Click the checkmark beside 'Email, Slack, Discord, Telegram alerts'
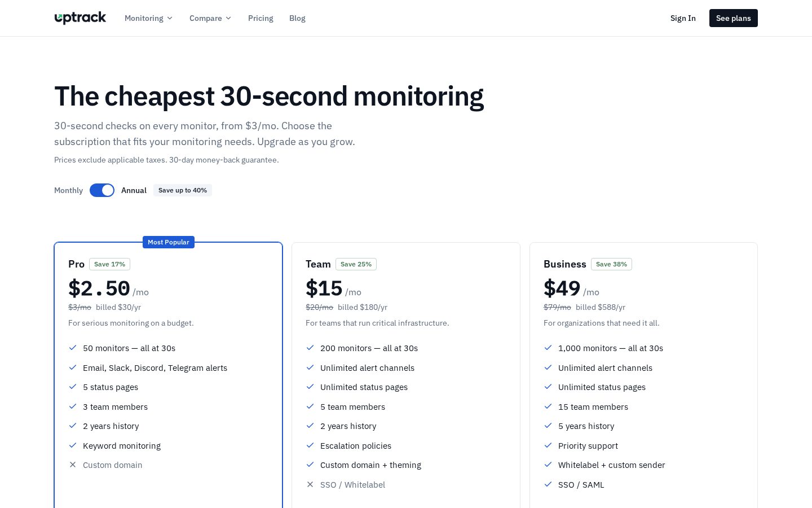The image size is (812, 508). coord(73,367)
